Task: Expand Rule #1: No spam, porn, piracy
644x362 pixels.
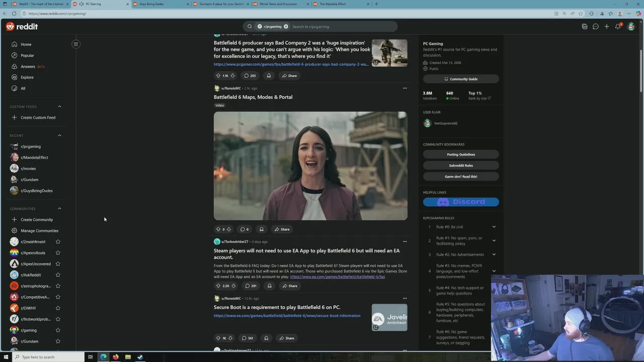Action: pyautogui.click(x=494, y=241)
